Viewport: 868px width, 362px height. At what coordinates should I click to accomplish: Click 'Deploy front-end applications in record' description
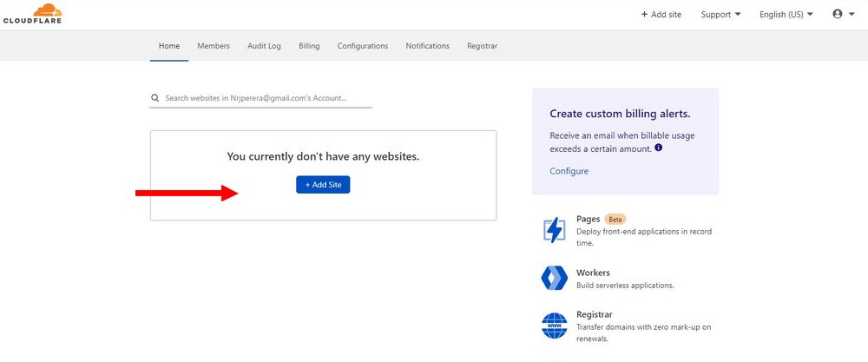pyautogui.click(x=644, y=232)
